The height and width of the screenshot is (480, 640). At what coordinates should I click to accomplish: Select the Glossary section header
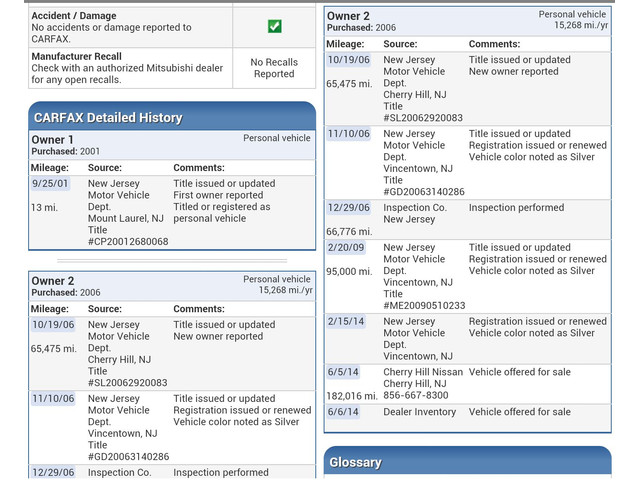tap(355, 462)
